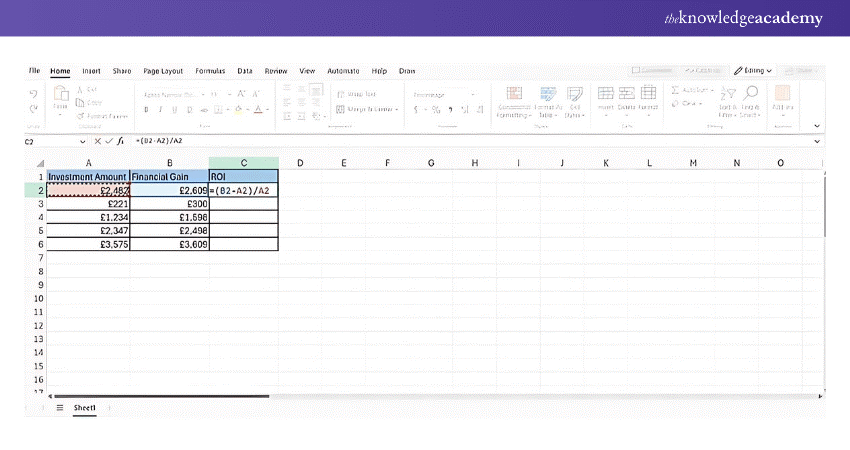This screenshot has height=450, width=850.
Task: Open the Formulas ribbon tab
Action: [x=210, y=71]
